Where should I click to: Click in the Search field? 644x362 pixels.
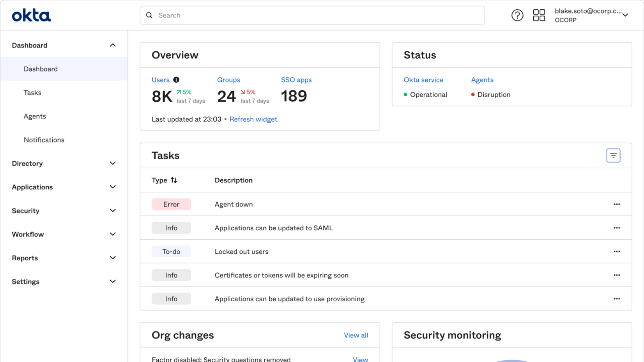pos(312,15)
